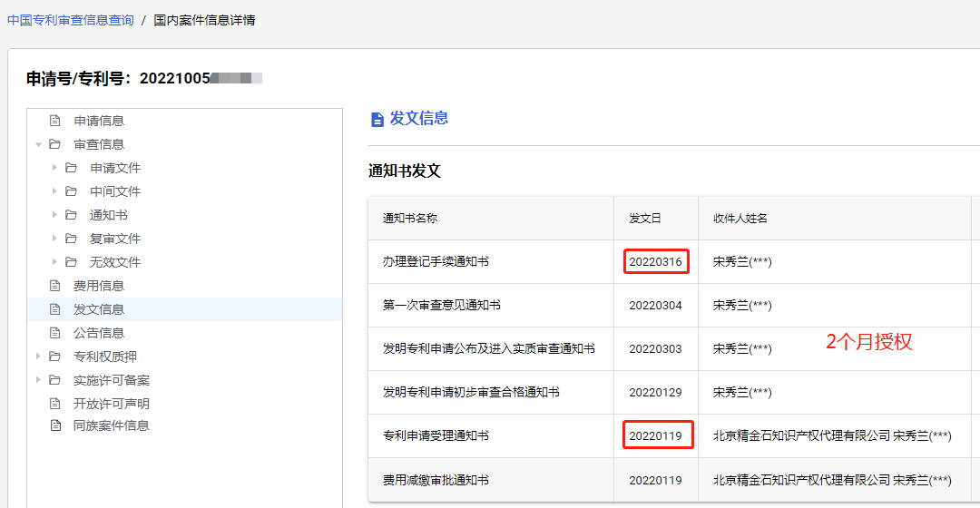Expand the 中间文件 folder arrow

(54, 191)
